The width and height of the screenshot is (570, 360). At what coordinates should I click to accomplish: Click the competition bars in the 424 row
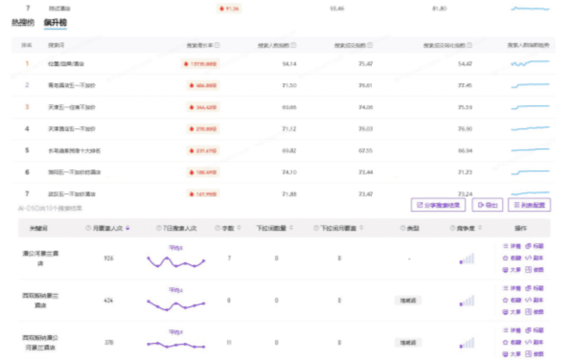[x=467, y=301]
